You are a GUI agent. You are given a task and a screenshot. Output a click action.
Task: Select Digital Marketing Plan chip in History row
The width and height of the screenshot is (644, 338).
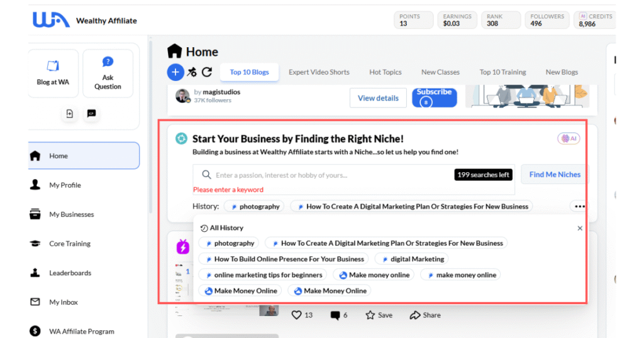411,206
